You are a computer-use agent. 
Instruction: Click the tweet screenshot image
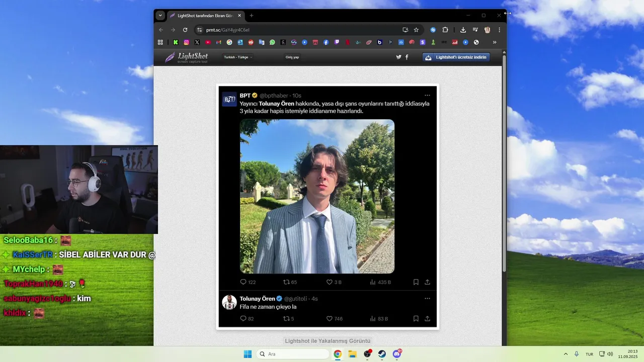click(x=328, y=207)
